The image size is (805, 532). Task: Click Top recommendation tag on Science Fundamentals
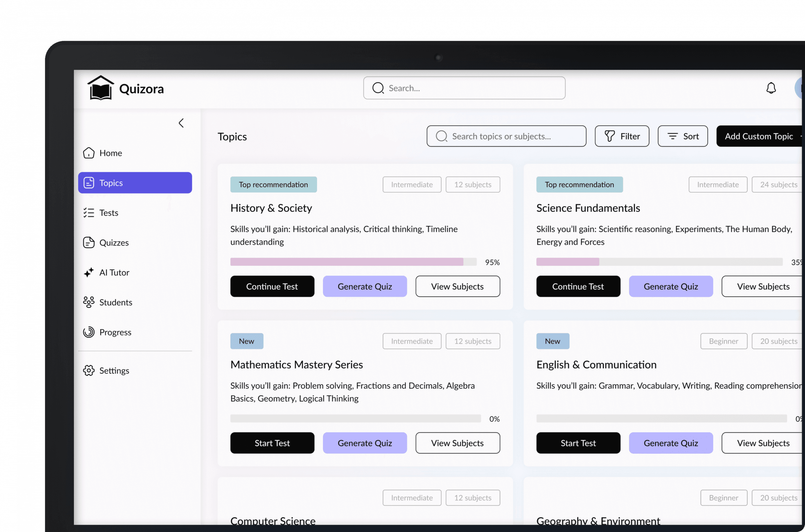coord(580,185)
